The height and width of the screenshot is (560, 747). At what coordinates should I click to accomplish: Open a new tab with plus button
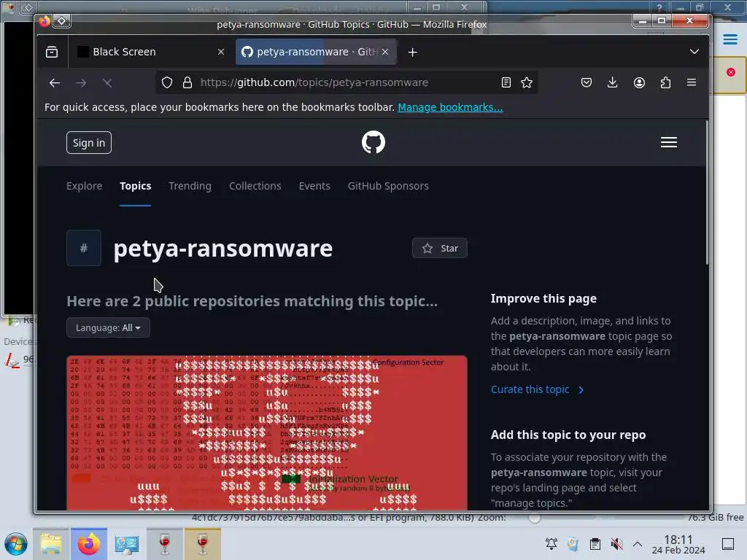pyautogui.click(x=413, y=52)
